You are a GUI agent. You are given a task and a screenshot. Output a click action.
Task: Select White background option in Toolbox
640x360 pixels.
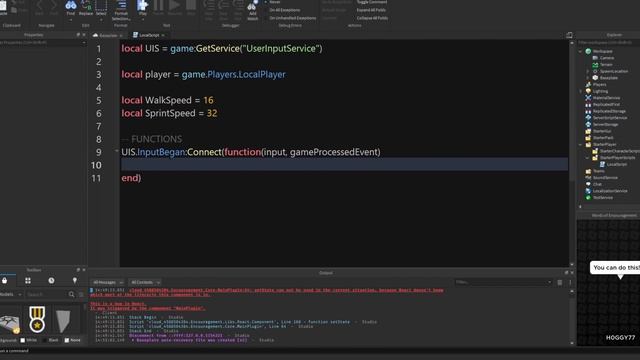click(29, 340)
